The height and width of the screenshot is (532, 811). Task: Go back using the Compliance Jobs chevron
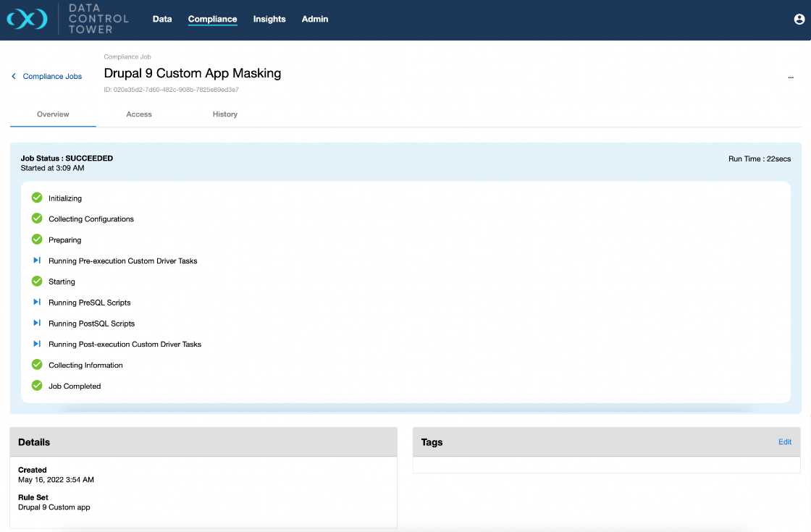click(x=14, y=76)
